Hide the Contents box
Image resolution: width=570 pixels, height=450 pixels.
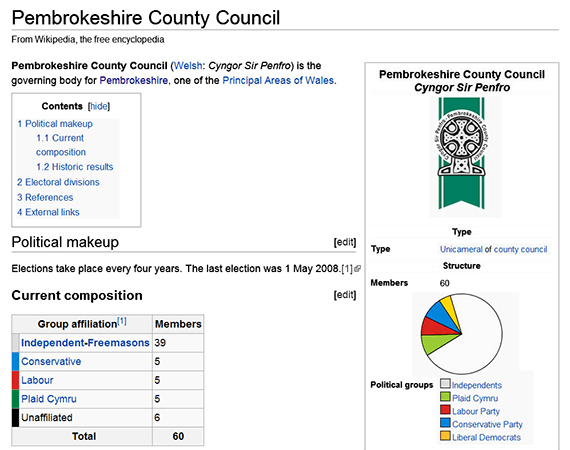(x=99, y=106)
